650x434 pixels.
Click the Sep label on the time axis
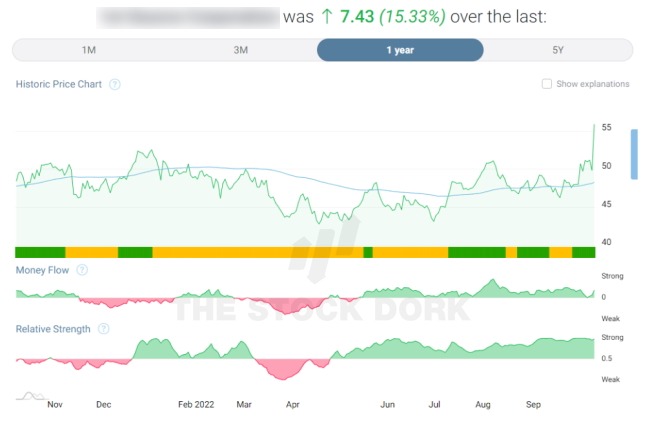click(x=533, y=405)
